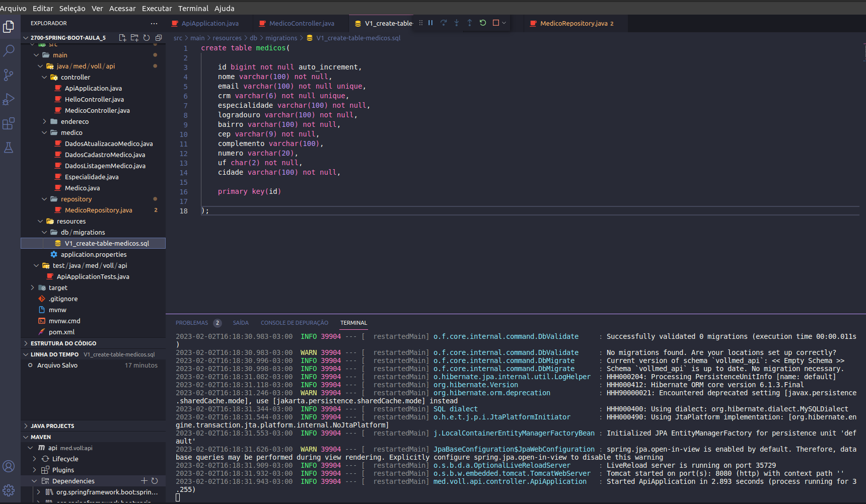866x504 pixels.
Task: Open DadosCadastroMedico.java file
Action: click(x=105, y=155)
